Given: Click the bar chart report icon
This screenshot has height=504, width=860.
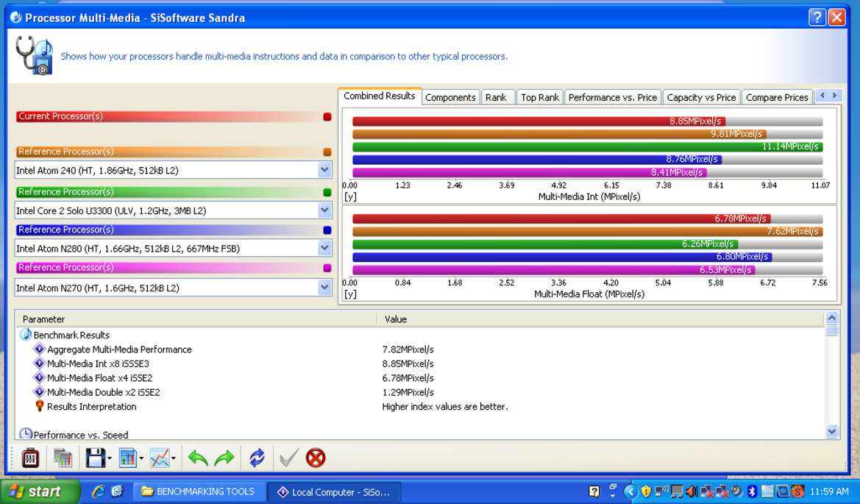Looking at the screenshot, I should tap(127, 458).
